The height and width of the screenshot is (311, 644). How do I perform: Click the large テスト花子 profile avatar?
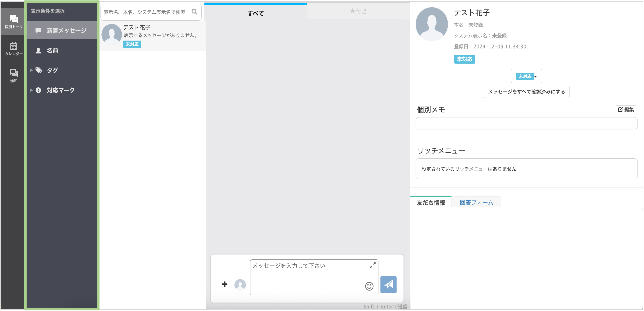432,24
